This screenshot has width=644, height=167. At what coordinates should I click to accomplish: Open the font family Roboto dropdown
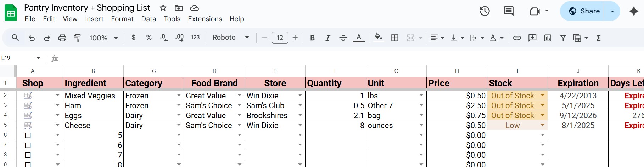click(231, 38)
